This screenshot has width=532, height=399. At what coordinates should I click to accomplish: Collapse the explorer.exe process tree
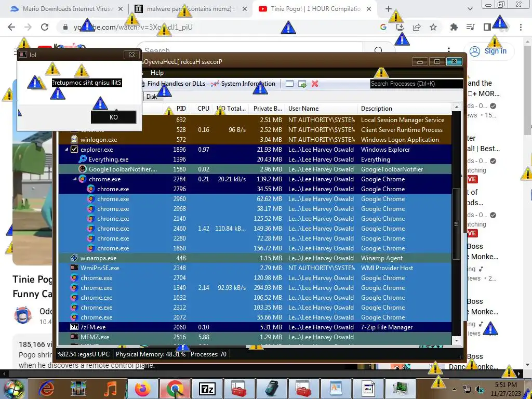click(66, 149)
